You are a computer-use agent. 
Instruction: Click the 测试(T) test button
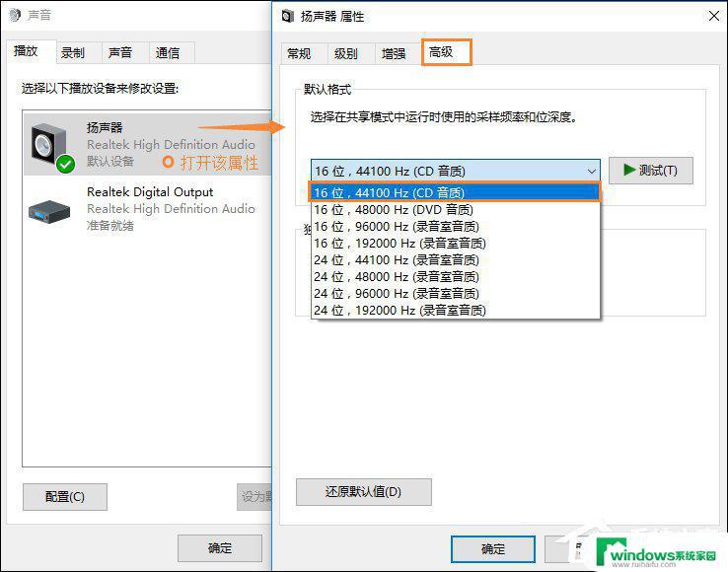[x=651, y=171]
